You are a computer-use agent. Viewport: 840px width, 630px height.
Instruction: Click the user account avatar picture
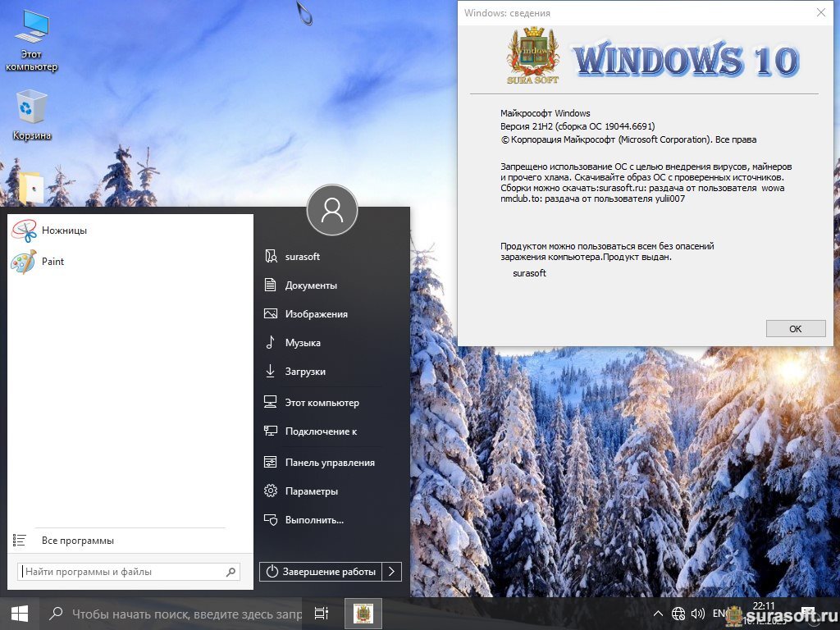pos(332,211)
